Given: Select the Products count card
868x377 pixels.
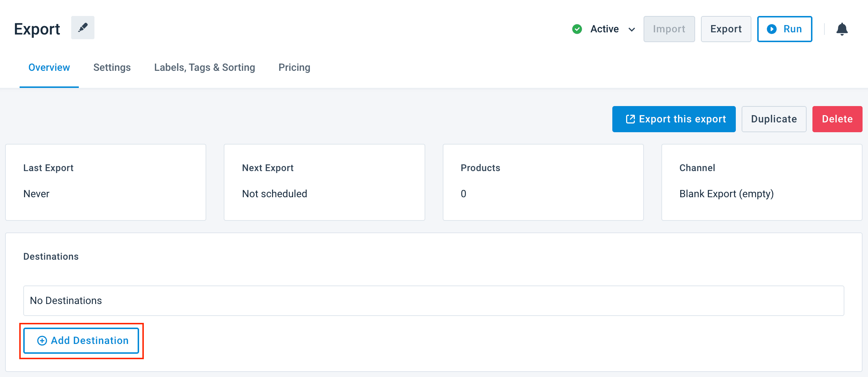Looking at the screenshot, I should (x=543, y=182).
